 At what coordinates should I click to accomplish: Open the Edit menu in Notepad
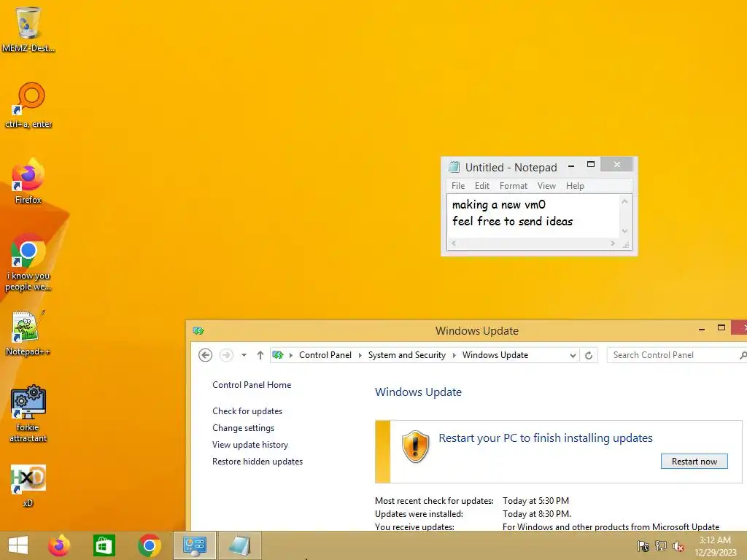click(481, 186)
